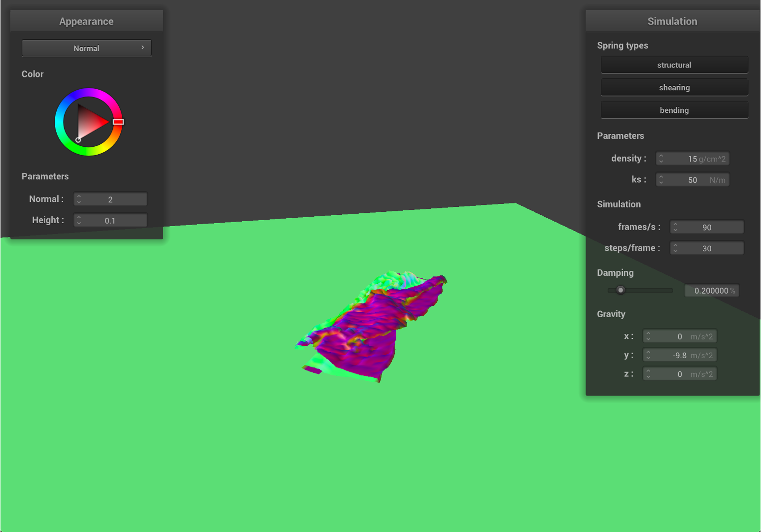Image resolution: width=761 pixels, height=532 pixels.
Task: Click the ks stepper arrows
Action: pyautogui.click(x=661, y=180)
